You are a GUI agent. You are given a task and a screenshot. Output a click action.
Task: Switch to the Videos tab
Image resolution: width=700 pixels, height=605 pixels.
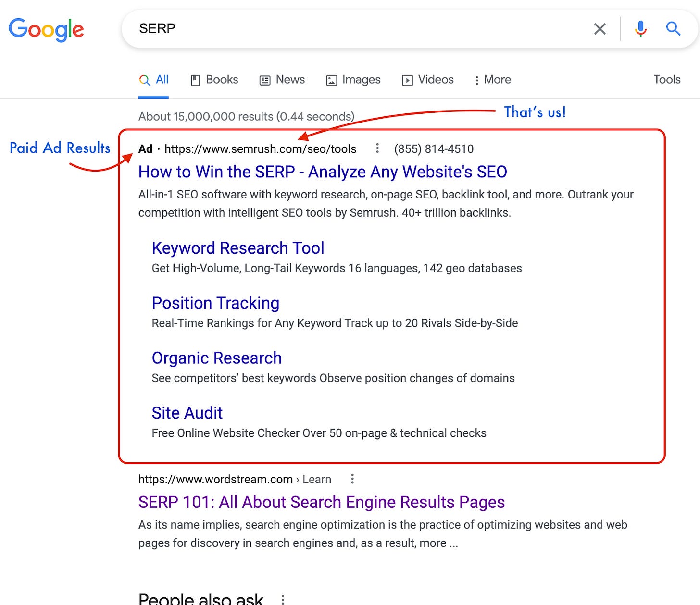(428, 80)
